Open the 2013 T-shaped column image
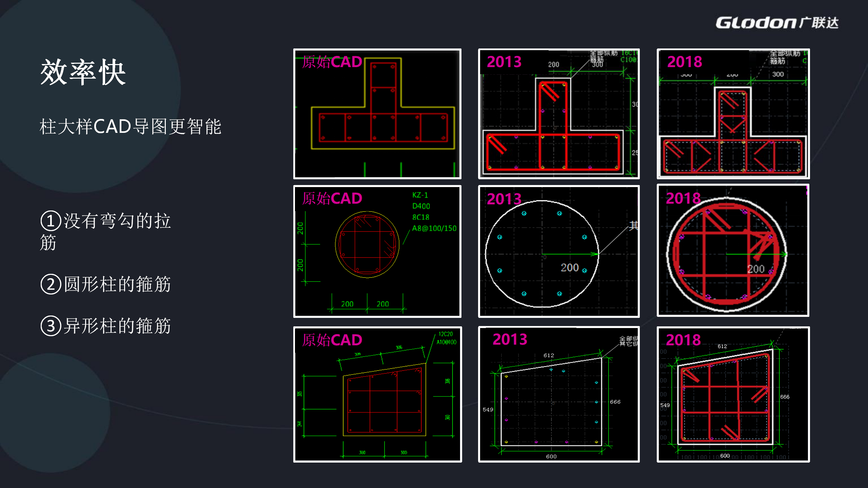The width and height of the screenshot is (868, 488). (559, 114)
